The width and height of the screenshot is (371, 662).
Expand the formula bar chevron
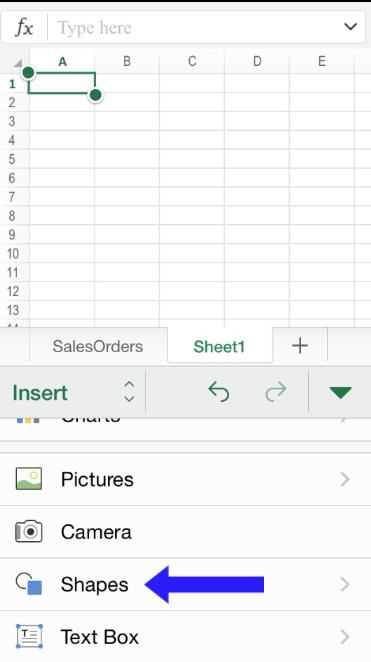350,27
